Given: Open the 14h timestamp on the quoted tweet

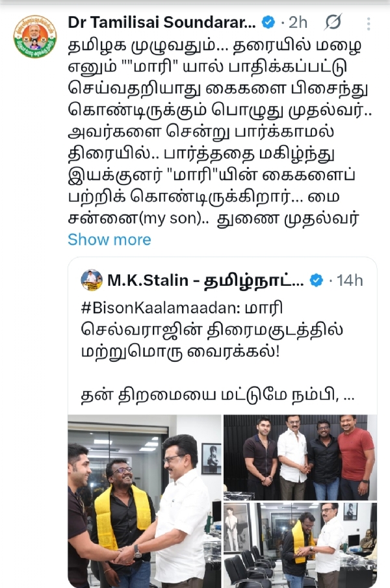Looking at the screenshot, I should 350,280.
